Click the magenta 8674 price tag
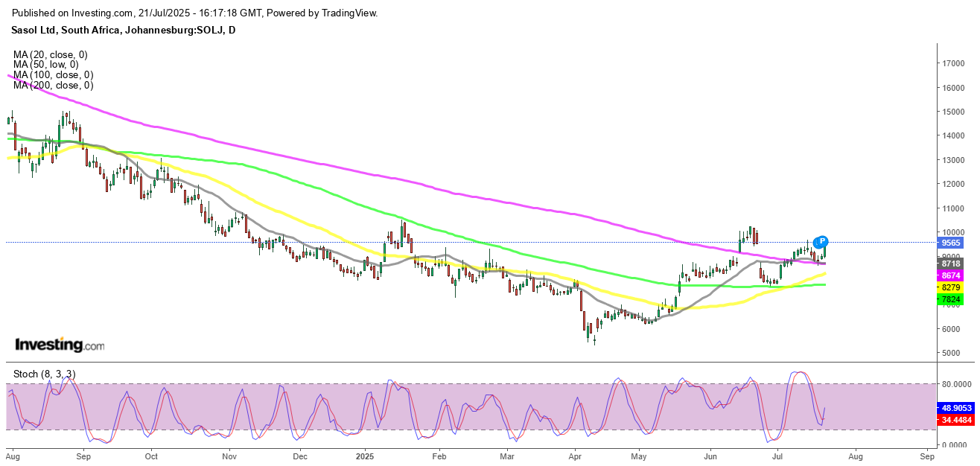Screen dimensions: 980x466 (950, 275)
